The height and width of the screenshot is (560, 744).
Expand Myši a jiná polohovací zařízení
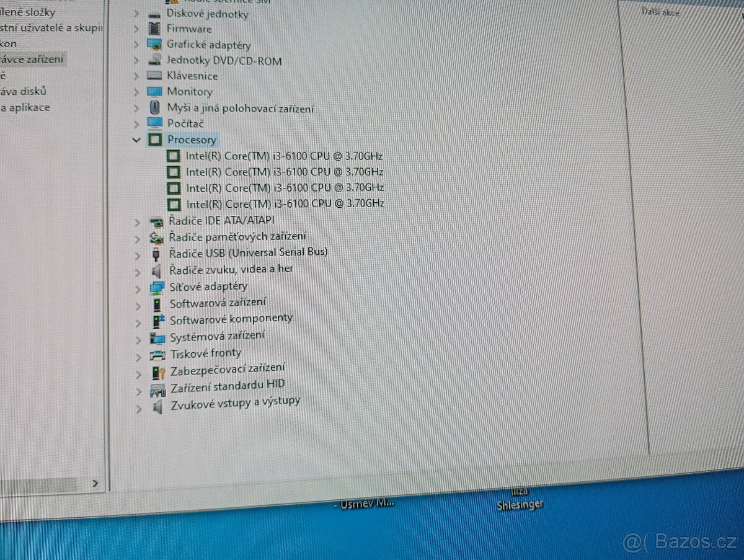pos(137,107)
